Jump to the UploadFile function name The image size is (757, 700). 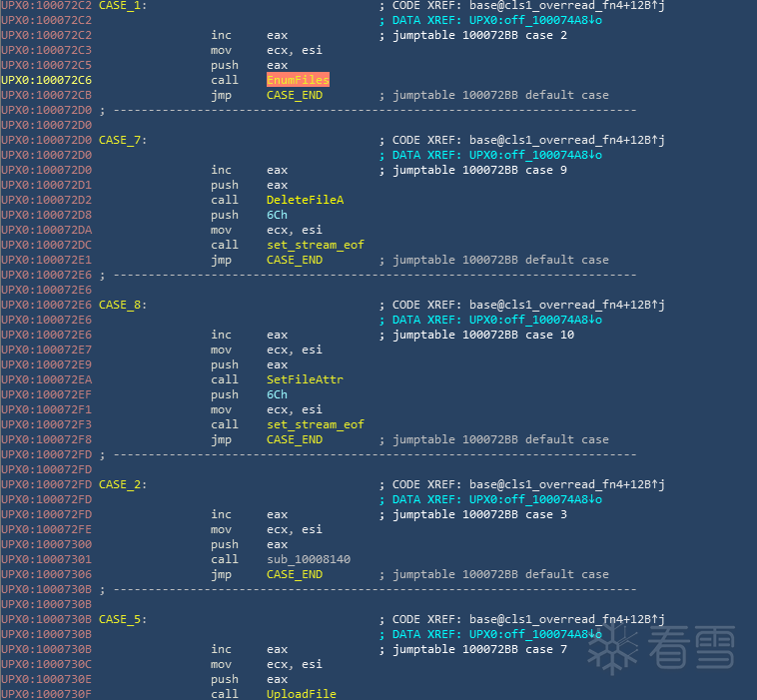pos(302,694)
